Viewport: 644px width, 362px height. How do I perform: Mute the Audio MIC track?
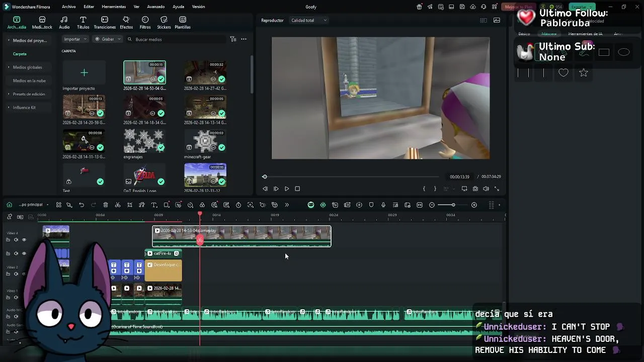click(16, 316)
